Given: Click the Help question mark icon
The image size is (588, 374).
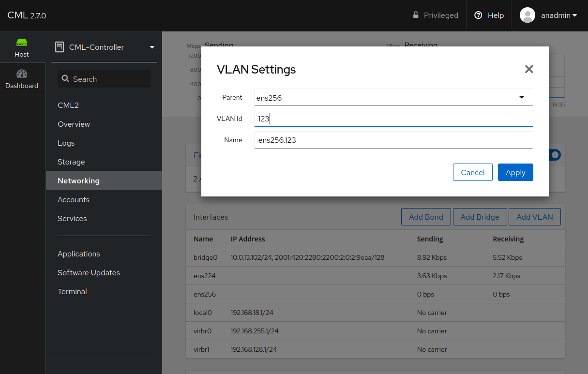Looking at the screenshot, I should point(478,15).
